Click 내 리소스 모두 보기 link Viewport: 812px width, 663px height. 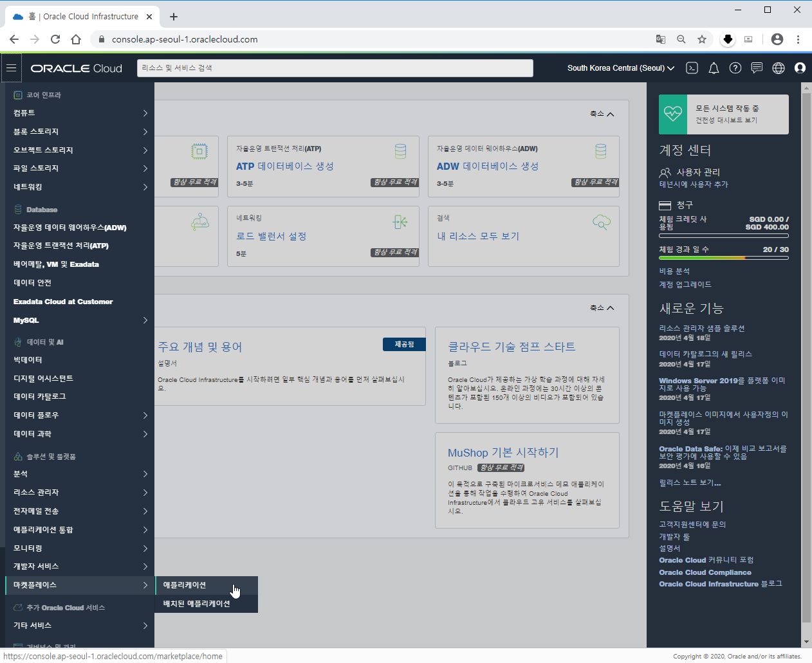click(x=478, y=236)
